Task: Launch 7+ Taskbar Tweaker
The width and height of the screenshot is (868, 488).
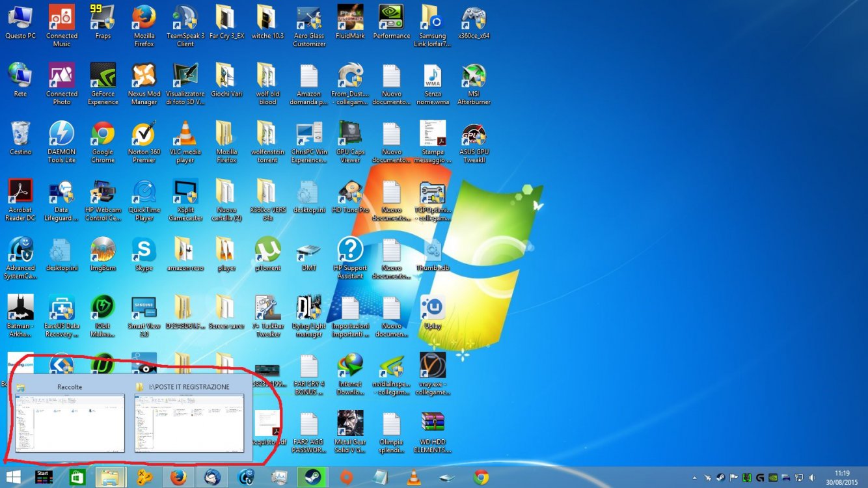Action: (267, 316)
